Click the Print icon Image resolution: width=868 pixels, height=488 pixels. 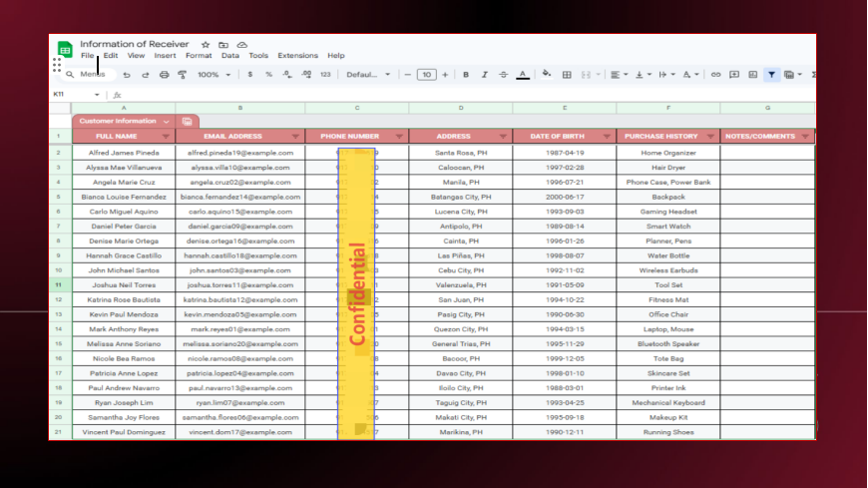[164, 75]
